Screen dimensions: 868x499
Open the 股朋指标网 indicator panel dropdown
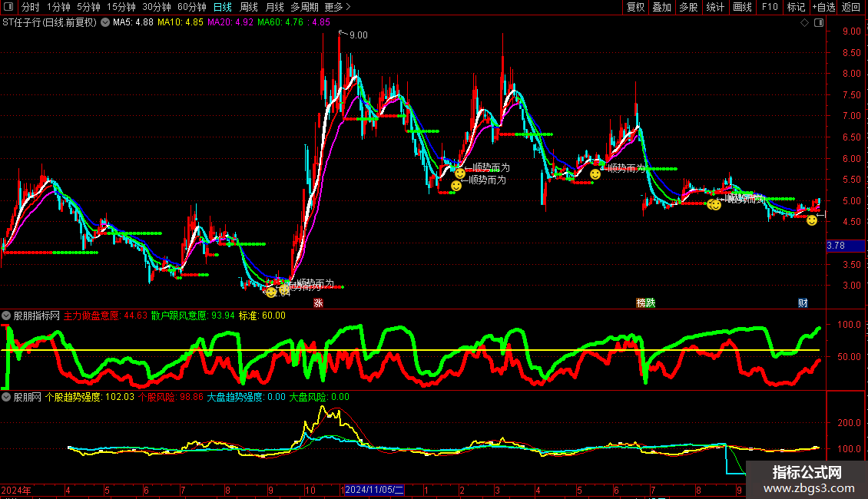pos(7,316)
